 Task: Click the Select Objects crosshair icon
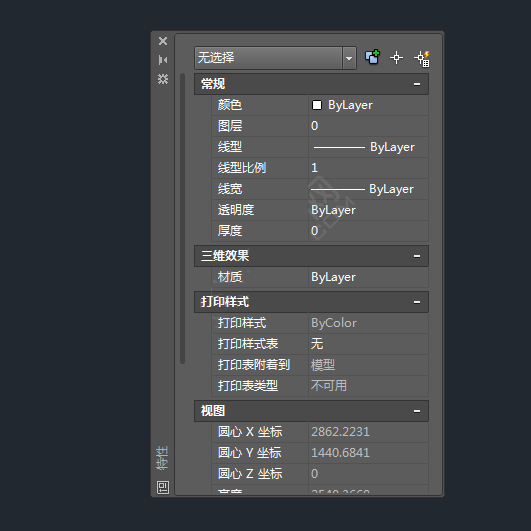click(x=396, y=58)
